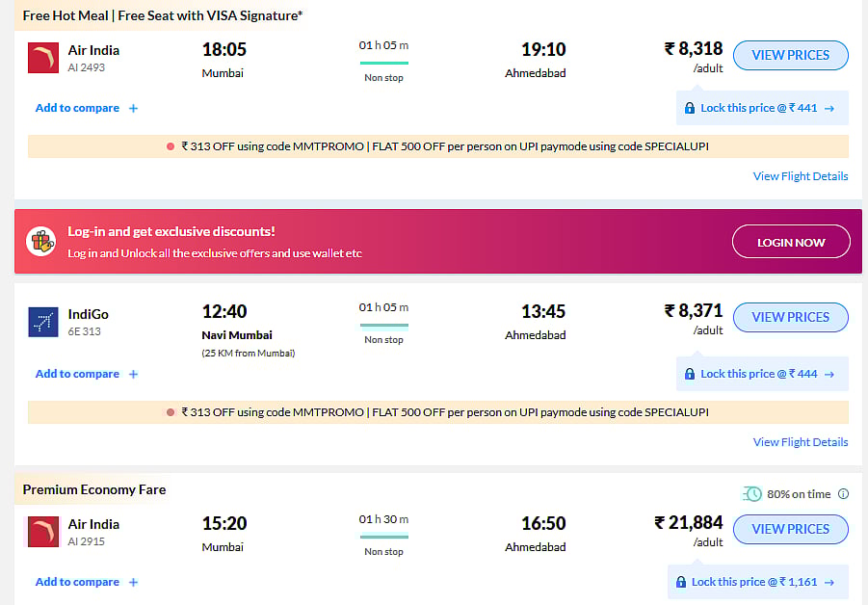Click the lock icon for ₹ 441 price lock
This screenshot has width=868, height=605.
[x=690, y=108]
